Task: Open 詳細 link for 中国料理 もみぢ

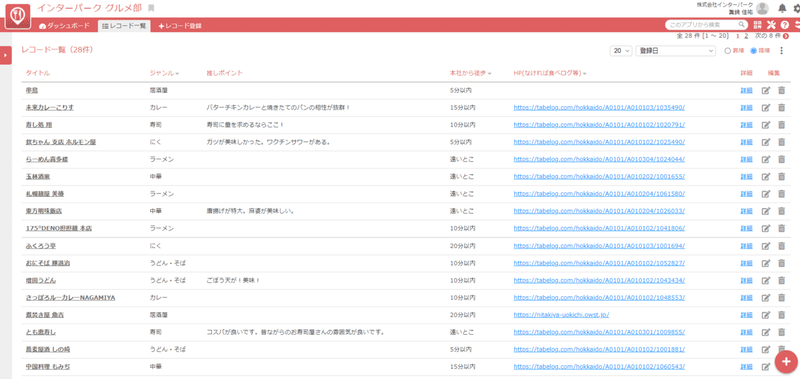Action: (746, 366)
